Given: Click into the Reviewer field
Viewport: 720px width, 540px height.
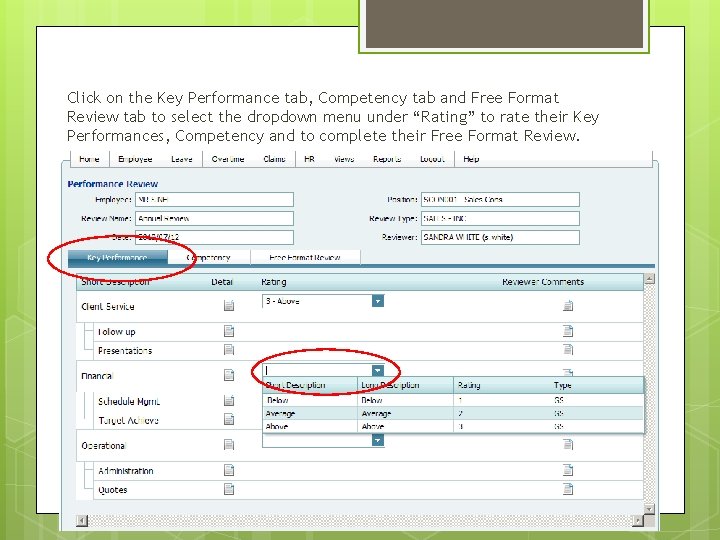Looking at the screenshot, I should point(500,237).
